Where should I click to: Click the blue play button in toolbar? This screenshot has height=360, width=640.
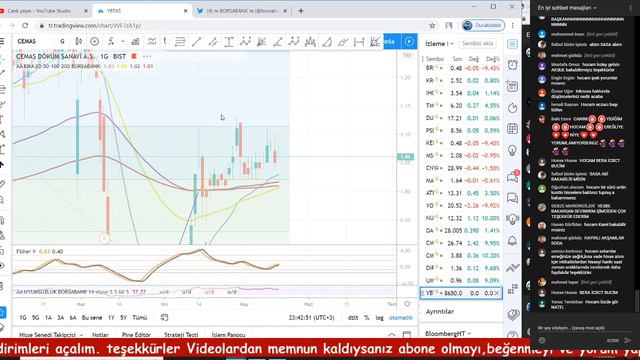409,41
